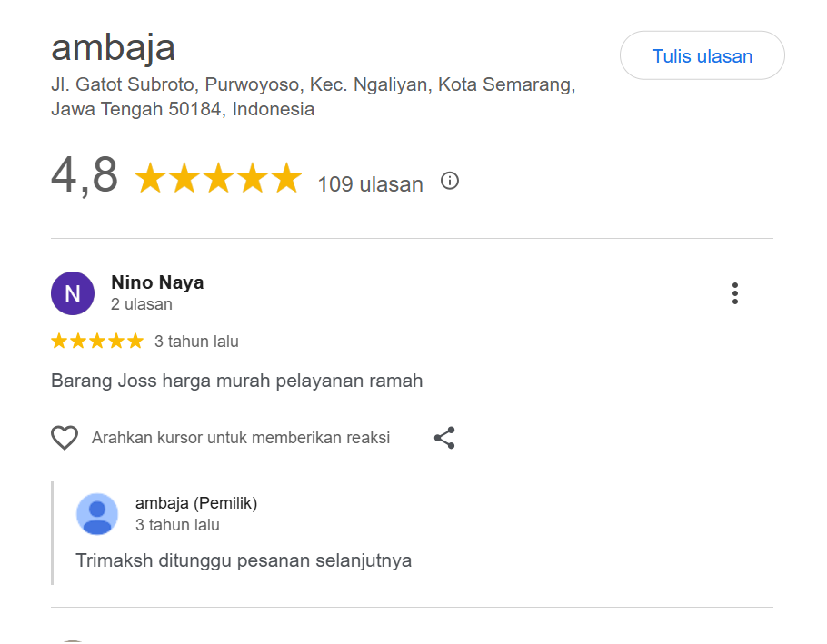Click the "2 ulasan" text under Nino Naya
Viewport: 827px width, 644px height.
[142, 304]
